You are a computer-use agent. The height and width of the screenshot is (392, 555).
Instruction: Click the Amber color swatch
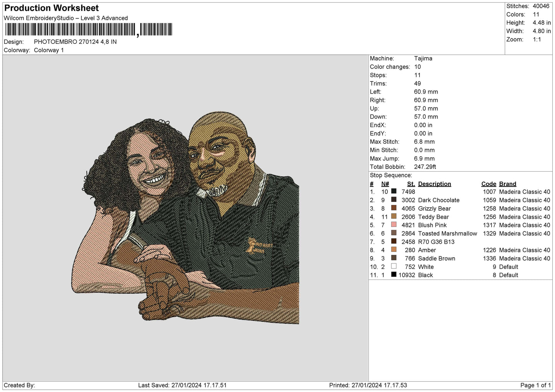[394, 250]
